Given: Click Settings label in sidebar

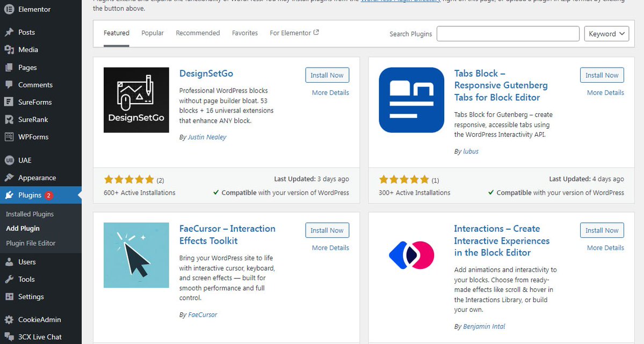Looking at the screenshot, I should pos(31,296).
